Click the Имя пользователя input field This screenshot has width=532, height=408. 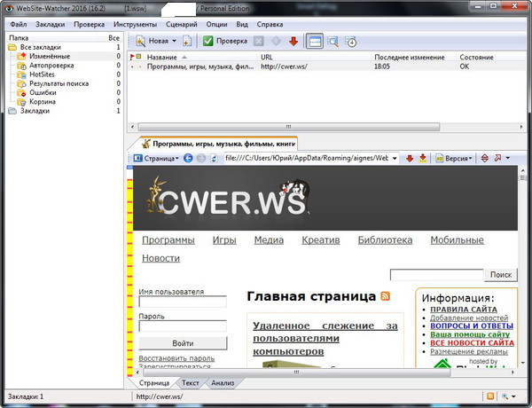(x=183, y=302)
